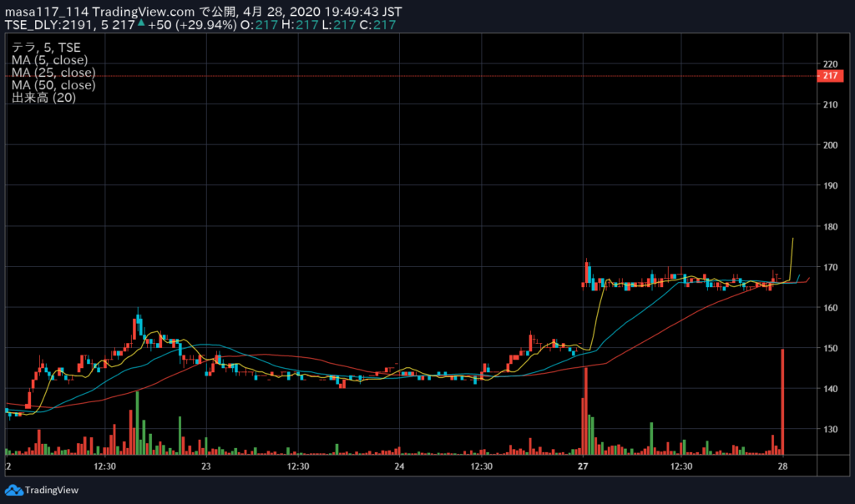The height and width of the screenshot is (504, 855).
Task: Select the MA (25, close) indicator label
Action: (53, 73)
